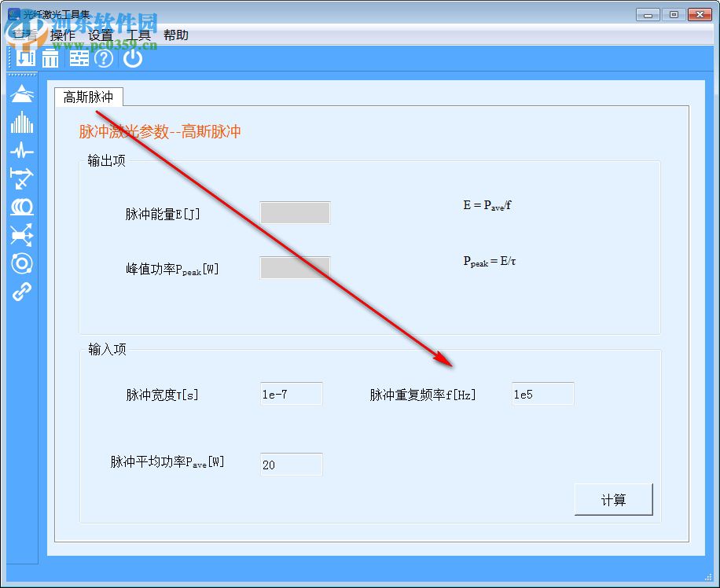This screenshot has width=720, height=588.
Task: Click the circular target tool icon
Action: pos(21,264)
